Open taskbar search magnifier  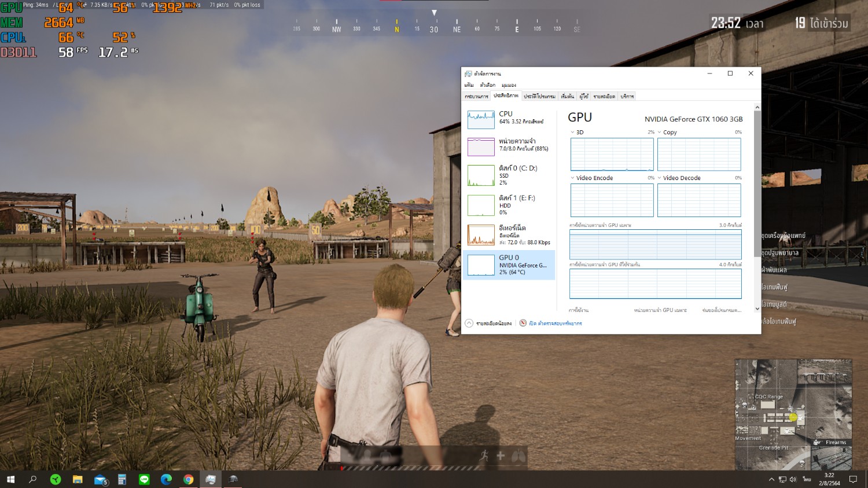point(32,479)
